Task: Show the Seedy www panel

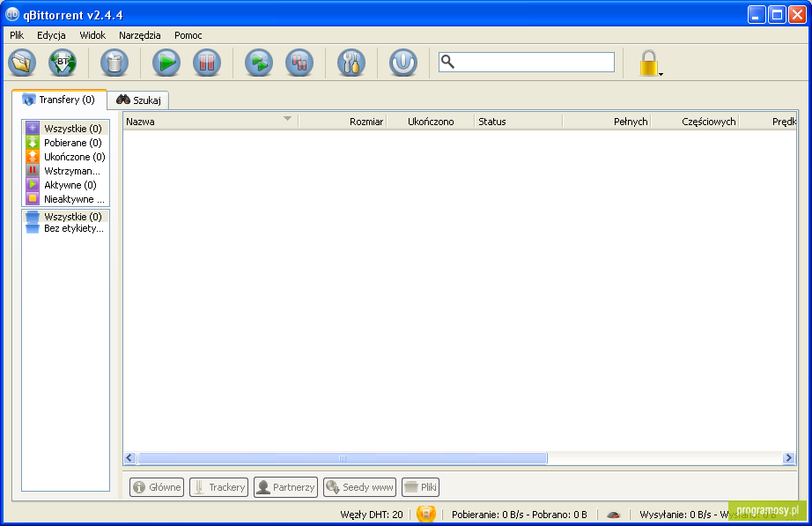Action: 360,487
